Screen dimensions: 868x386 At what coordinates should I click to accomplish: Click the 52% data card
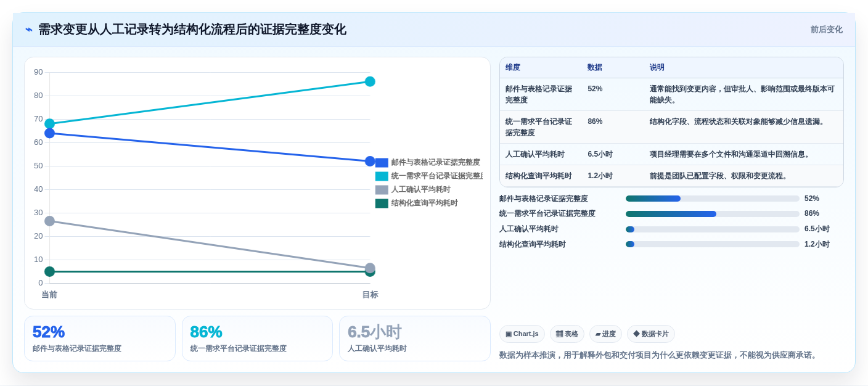click(x=100, y=339)
